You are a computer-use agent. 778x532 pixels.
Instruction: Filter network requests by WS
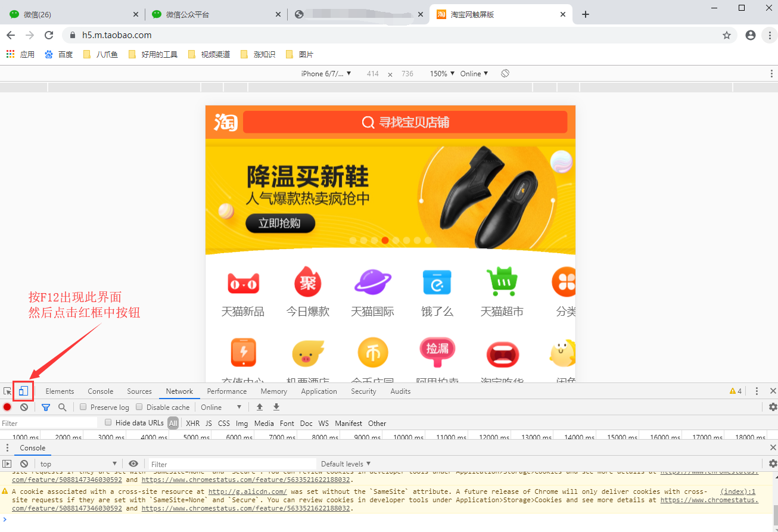point(323,423)
